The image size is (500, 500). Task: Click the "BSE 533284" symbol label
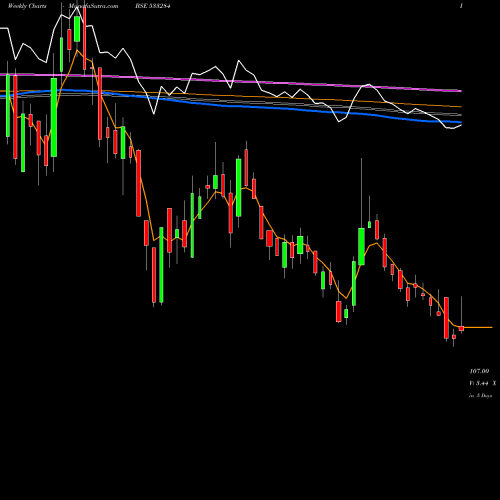152,6
